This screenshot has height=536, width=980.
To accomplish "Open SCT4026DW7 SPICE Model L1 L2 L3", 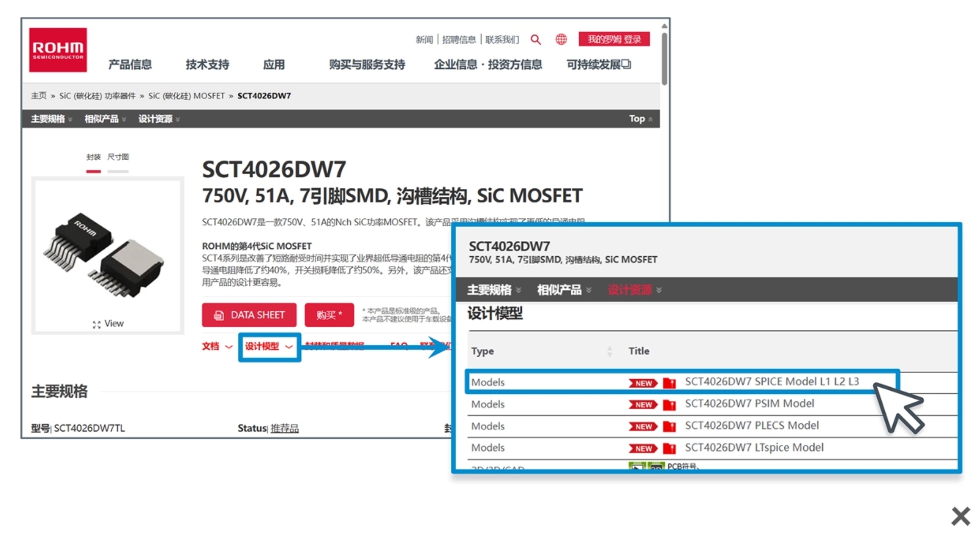I will coord(772,382).
